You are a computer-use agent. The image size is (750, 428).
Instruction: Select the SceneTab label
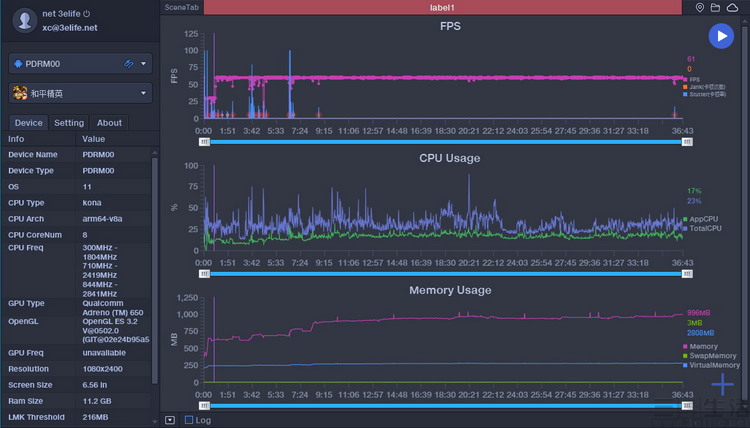pos(181,7)
